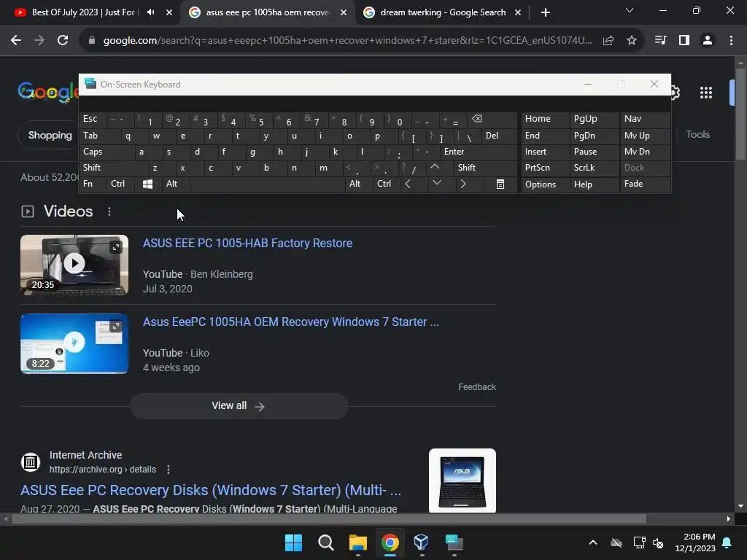
Task: Open VirtualBox from taskbar
Action: [422, 542]
